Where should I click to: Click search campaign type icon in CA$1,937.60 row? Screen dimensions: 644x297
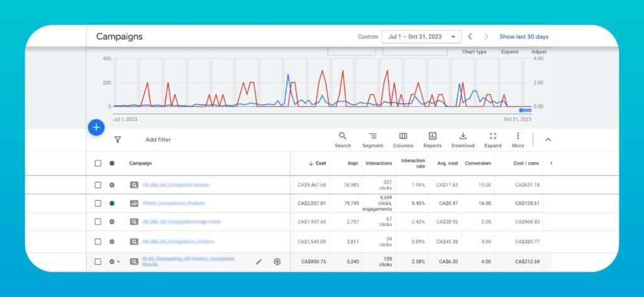pos(134,222)
